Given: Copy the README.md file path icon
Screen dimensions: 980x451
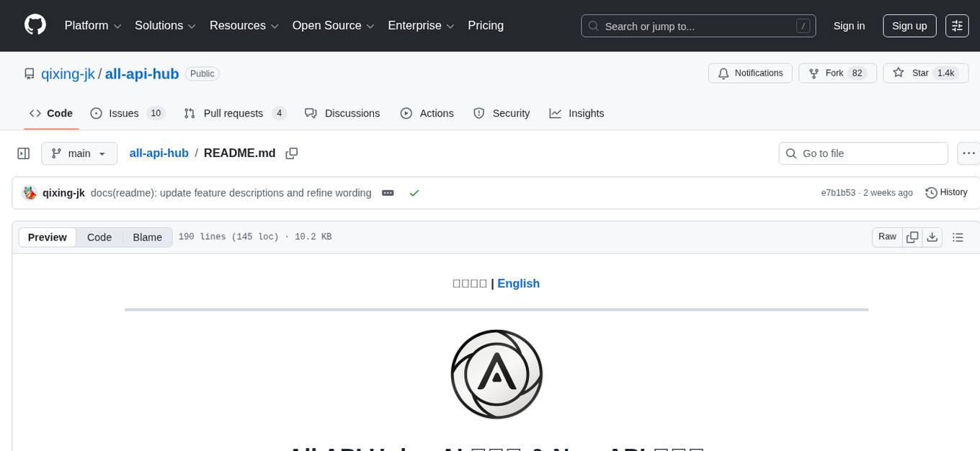Looking at the screenshot, I should (x=292, y=153).
